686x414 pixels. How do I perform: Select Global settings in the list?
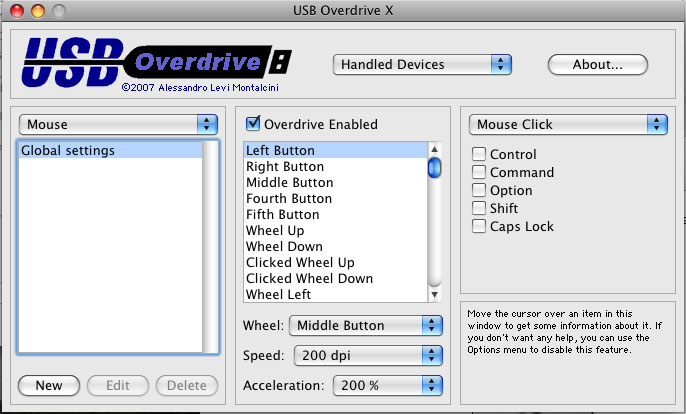[110, 150]
